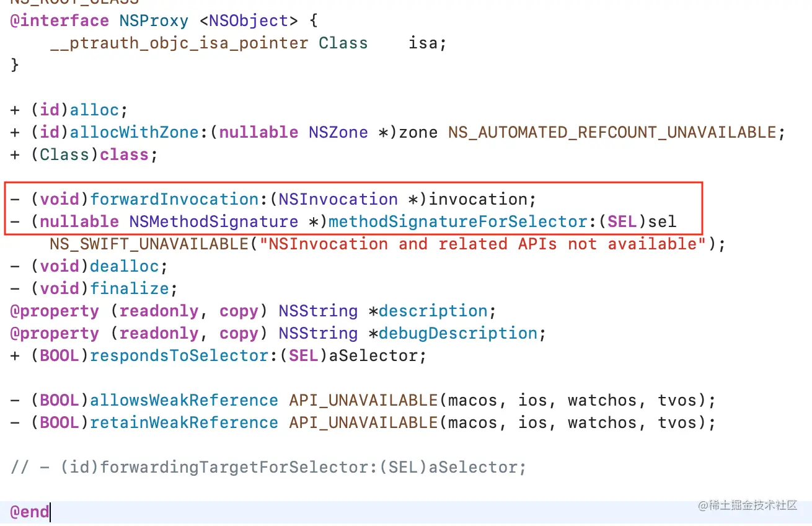Click the NSProxy class name
This screenshot has width=812, height=526.
pos(154,20)
